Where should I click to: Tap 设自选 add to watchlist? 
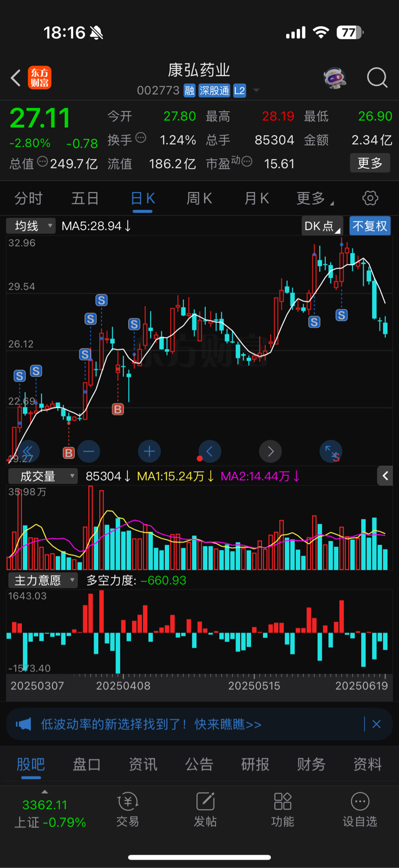(x=360, y=810)
